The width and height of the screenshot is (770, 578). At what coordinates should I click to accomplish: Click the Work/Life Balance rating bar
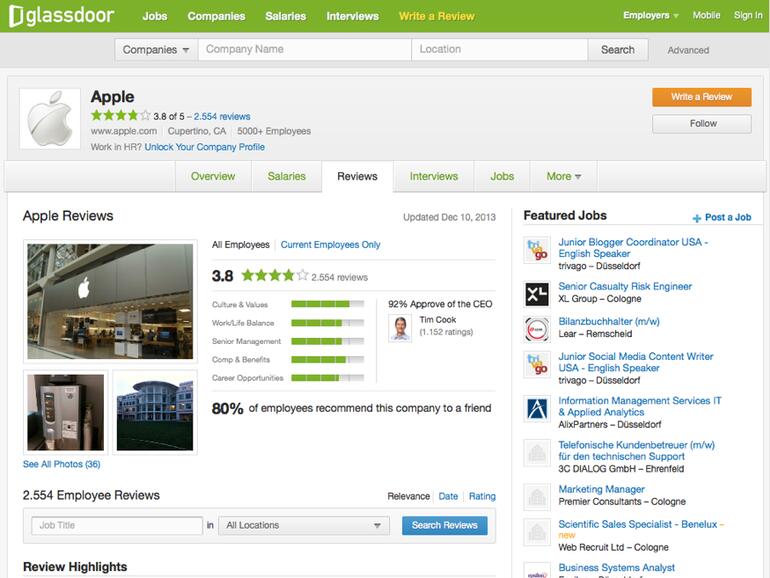pos(328,323)
